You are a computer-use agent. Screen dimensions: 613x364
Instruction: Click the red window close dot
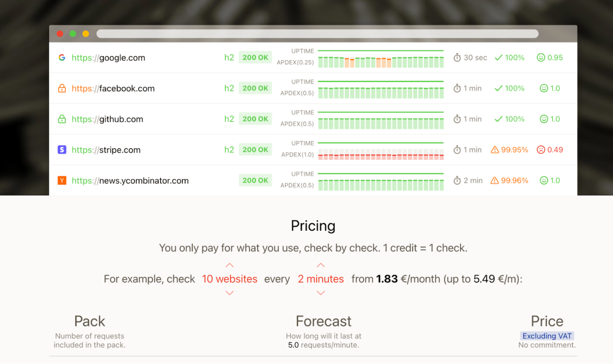(x=60, y=34)
